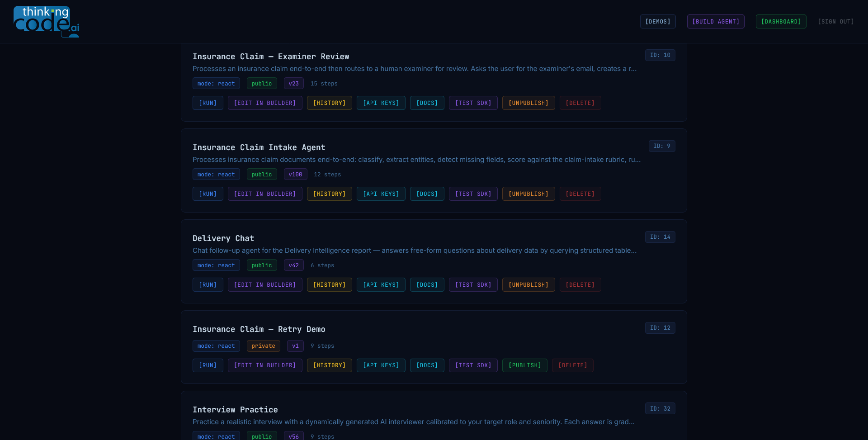Click the 'Insurance Claim — Retry Demo' title
The height and width of the screenshot is (440, 868).
tap(259, 329)
